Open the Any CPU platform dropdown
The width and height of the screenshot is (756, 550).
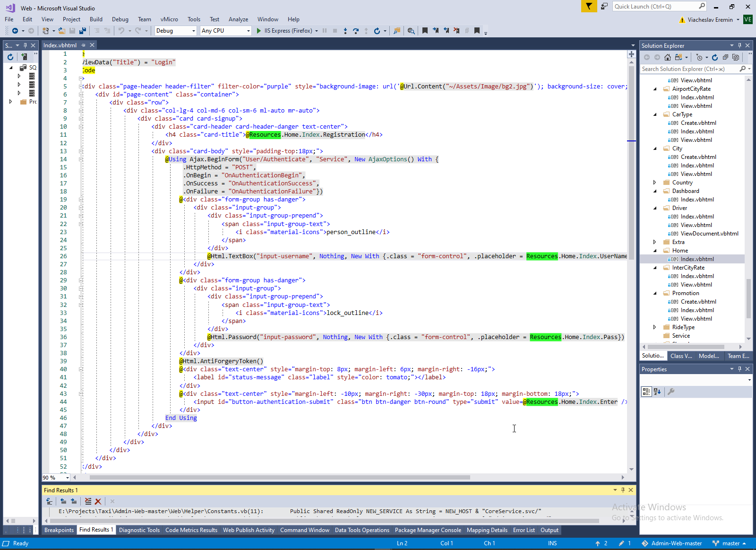point(225,31)
